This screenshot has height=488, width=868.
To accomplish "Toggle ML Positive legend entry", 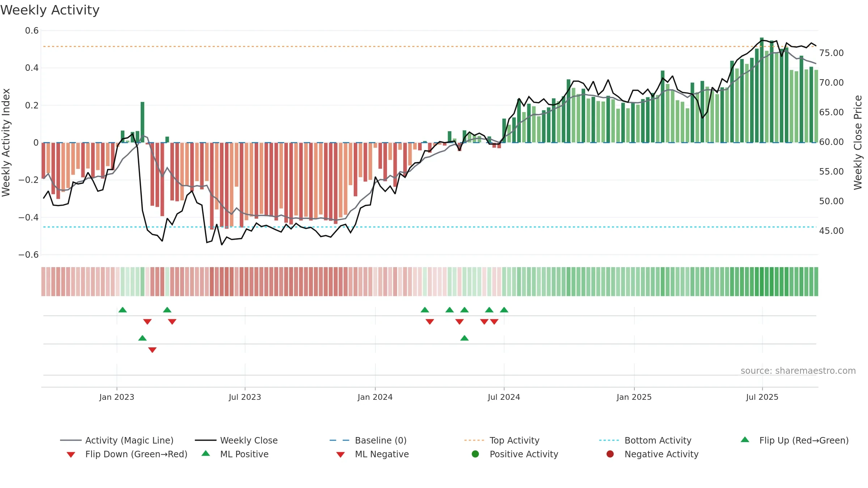I will (235, 454).
